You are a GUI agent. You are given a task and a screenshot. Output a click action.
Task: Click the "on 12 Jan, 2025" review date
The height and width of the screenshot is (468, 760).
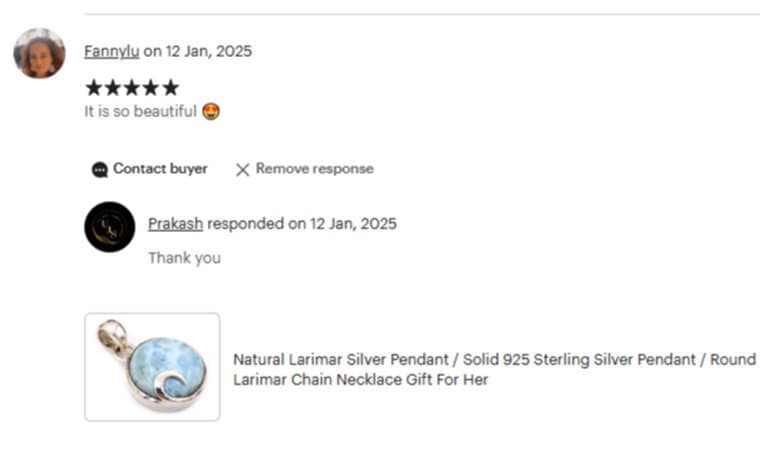click(x=197, y=51)
